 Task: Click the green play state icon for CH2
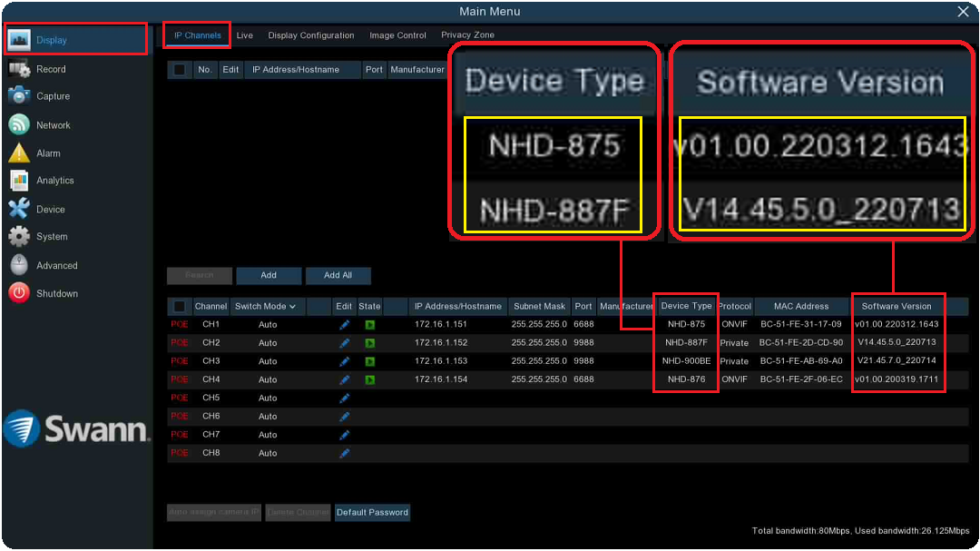coord(369,343)
